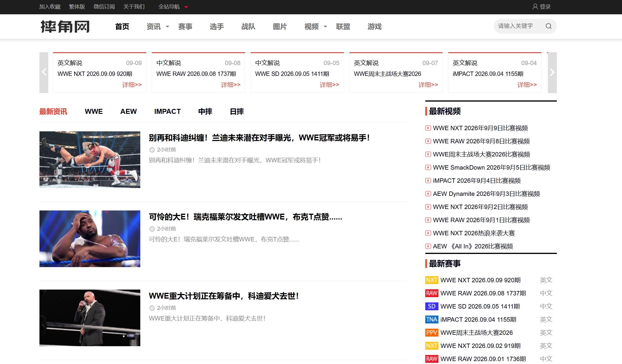Click play icon beside WWE NXT 2026年9月9日比赛视频
Viewport: 622px width, 364px height.
click(x=428, y=128)
